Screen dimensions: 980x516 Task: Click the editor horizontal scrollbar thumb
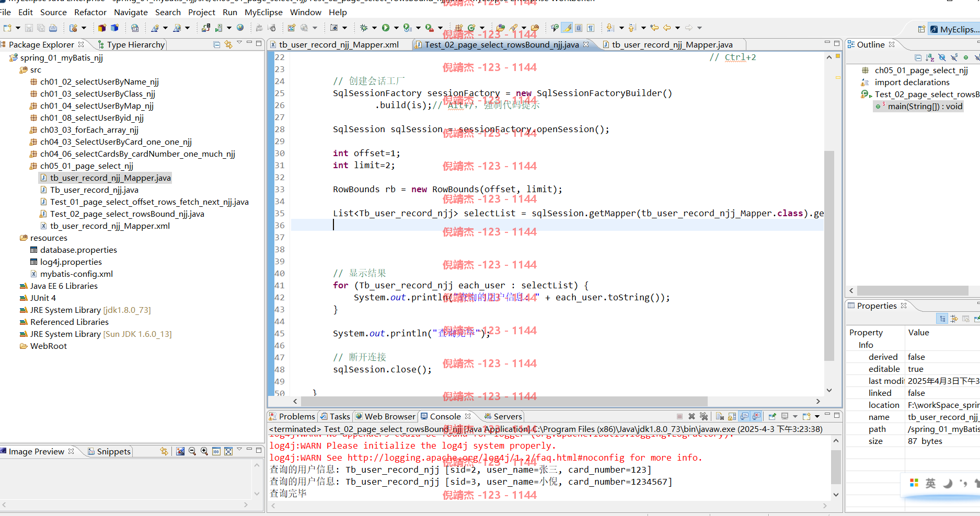coord(504,401)
